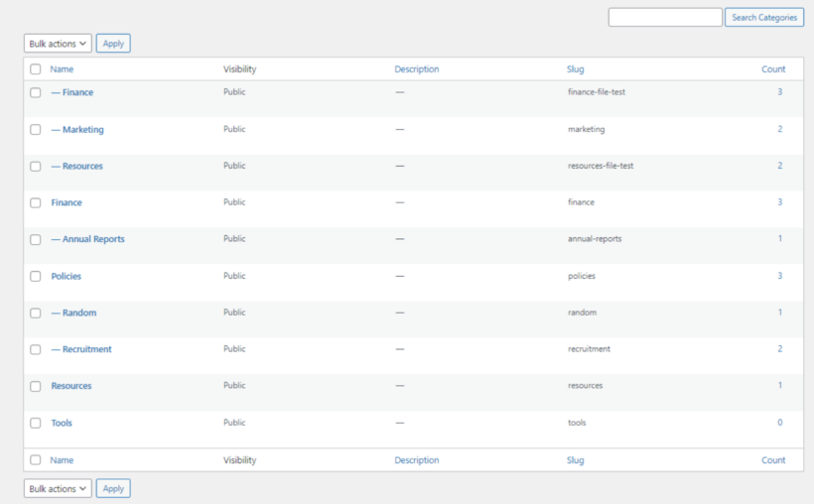
Task: Open the Bulk actions dropdown above the table
Action: [x=58, y=44]
